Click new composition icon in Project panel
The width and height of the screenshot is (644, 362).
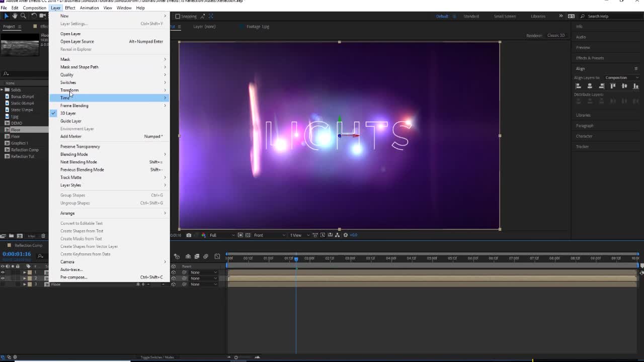(x=20, y=236)
